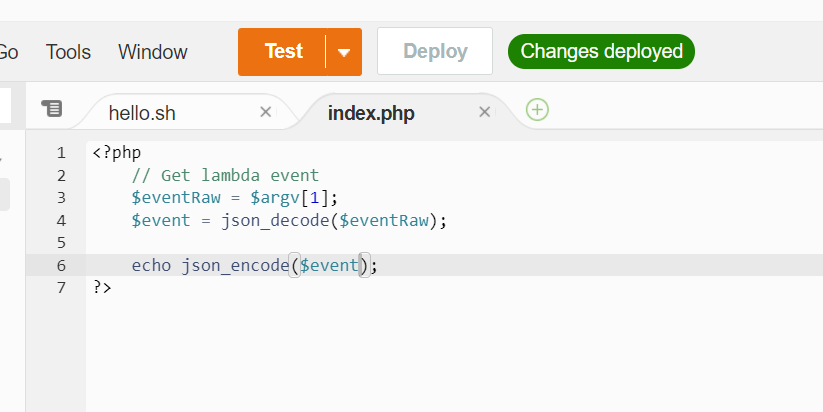Click the orange Test button

[282, 52]
